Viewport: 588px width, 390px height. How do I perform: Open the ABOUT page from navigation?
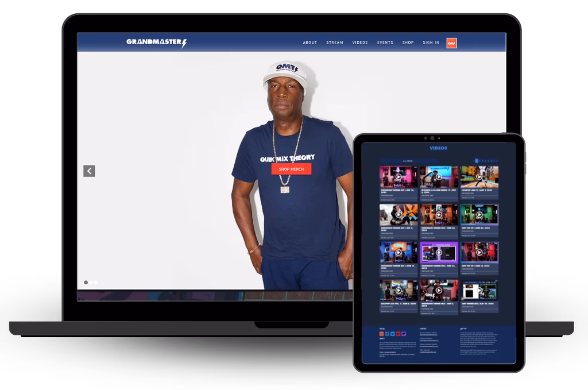click(x=310, y=43)
